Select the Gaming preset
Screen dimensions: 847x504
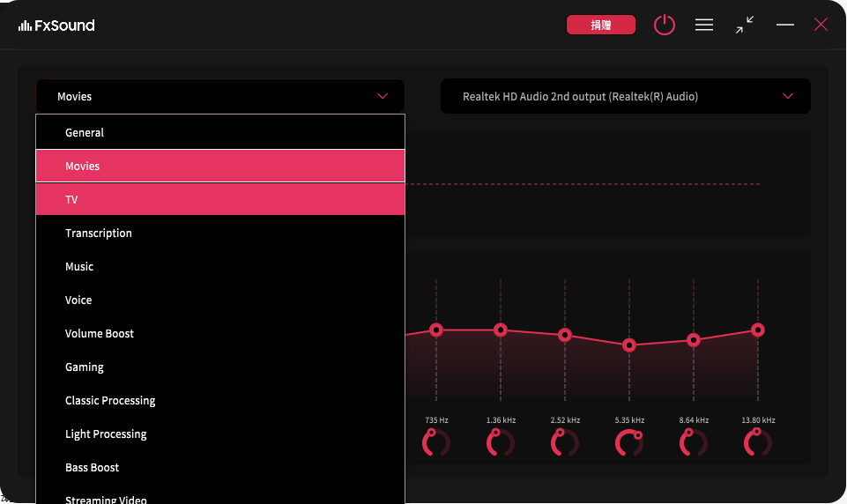[219, 367]
